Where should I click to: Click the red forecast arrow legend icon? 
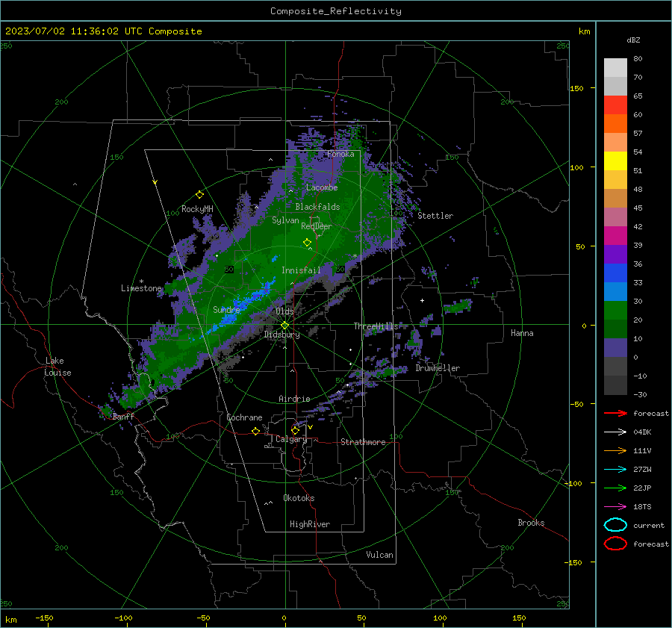[615, 413]
